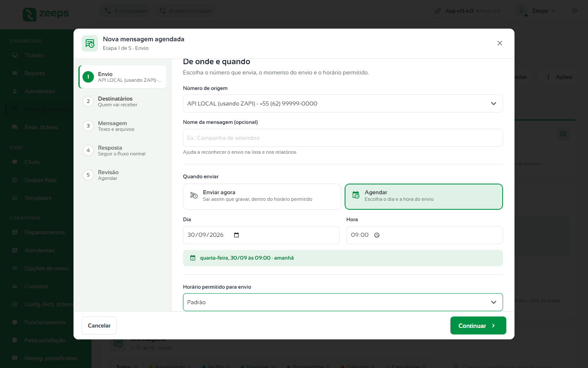Click the Chats icon in sidebar
The image size is (588, 368).
tap(15, 162)
